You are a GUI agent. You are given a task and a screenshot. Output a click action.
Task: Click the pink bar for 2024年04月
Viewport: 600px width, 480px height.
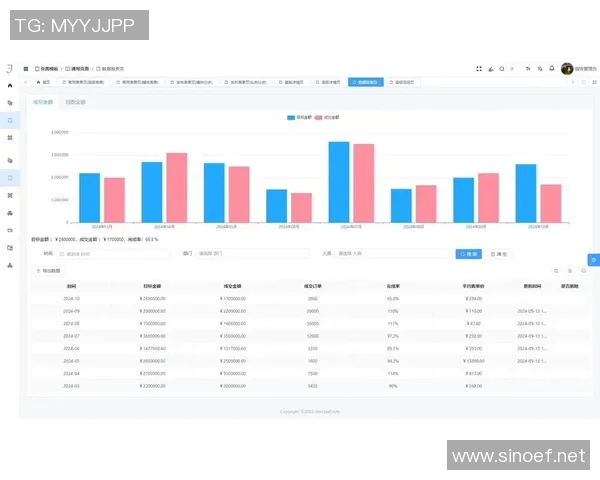(177, 188)
